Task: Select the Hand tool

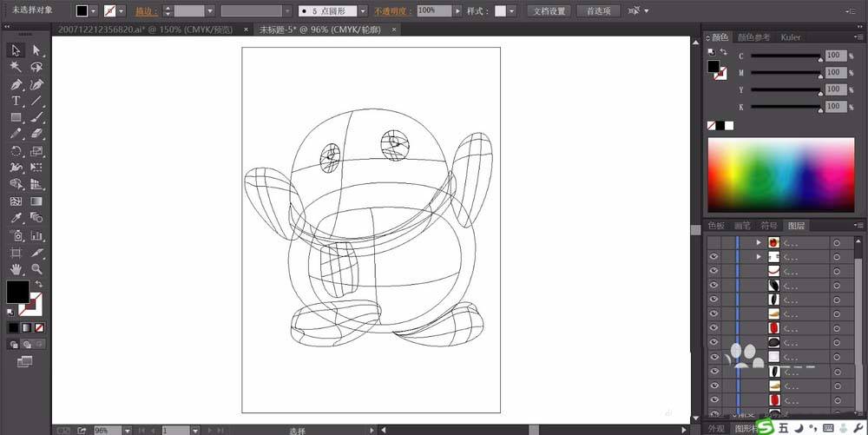Action: pyautogui.click(x=16, y=269)
